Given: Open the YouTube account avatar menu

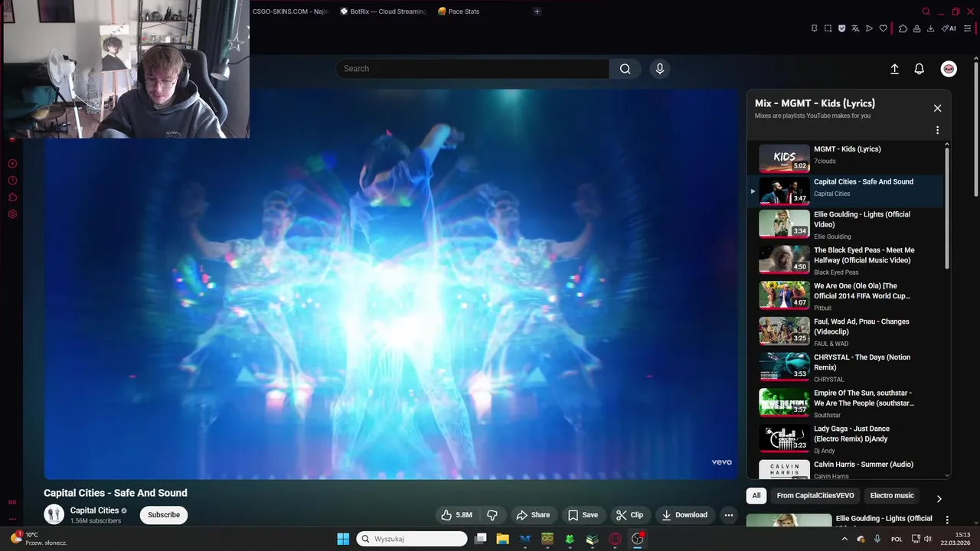Looking at the screenshot, I should [x=949, y=69].
